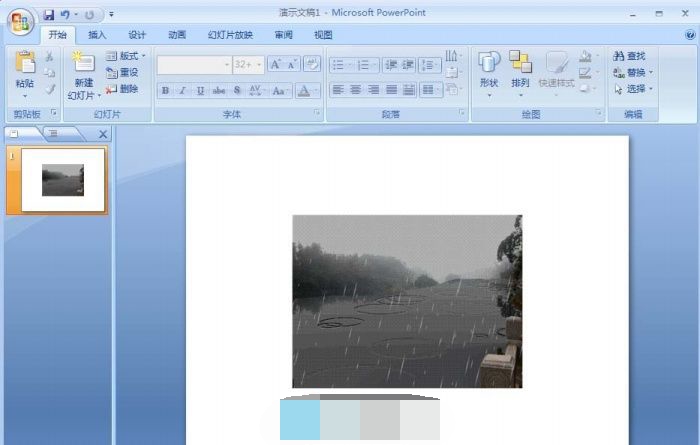Open PowerPoint help question mark icon

(x=688, y=35)
